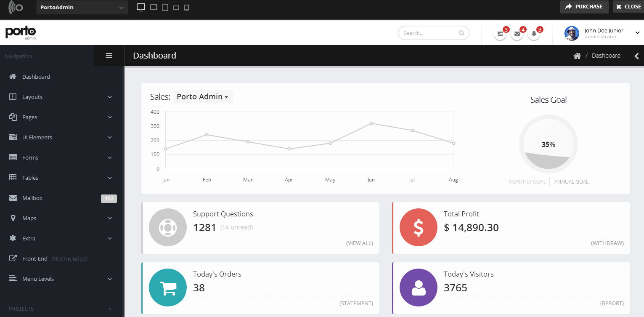Image resolution: width=644 pixels, height=317 pixels.
Task: Open the PortoAdmin theme dropdown
Action: click(x=82, y=8)
